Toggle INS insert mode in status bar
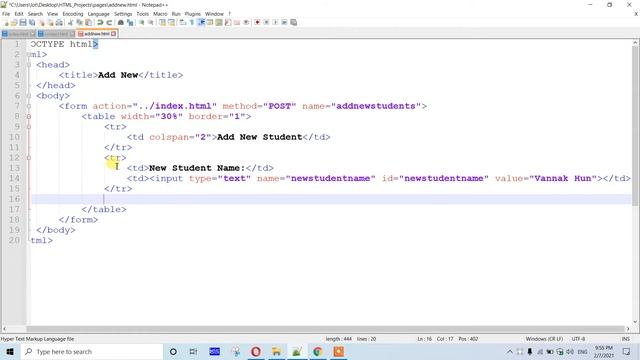 click(625, 339)
